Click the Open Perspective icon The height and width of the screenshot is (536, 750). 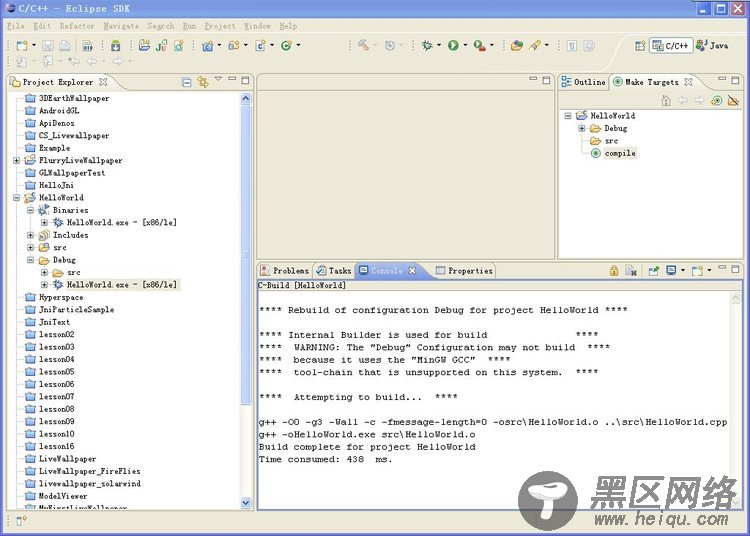point(640,45)
